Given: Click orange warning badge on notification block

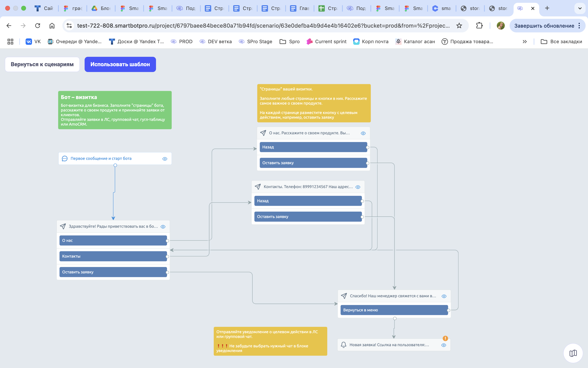Looking at the screenshot, I should pos(445,338).
